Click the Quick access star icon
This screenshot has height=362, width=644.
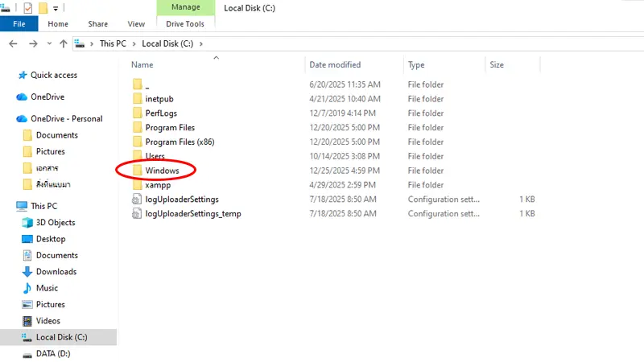(22, 75)
